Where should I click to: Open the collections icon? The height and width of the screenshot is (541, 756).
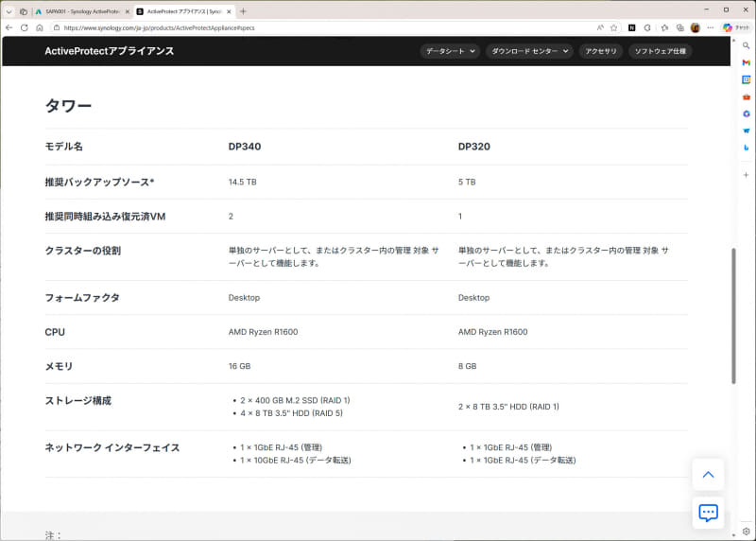pos(679,28)
